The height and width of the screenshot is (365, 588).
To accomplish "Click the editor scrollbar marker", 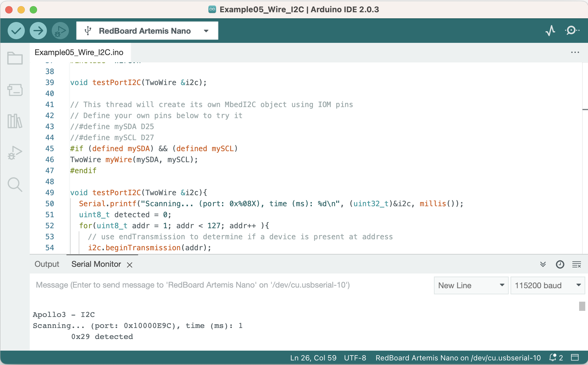I will click(585, 109).
